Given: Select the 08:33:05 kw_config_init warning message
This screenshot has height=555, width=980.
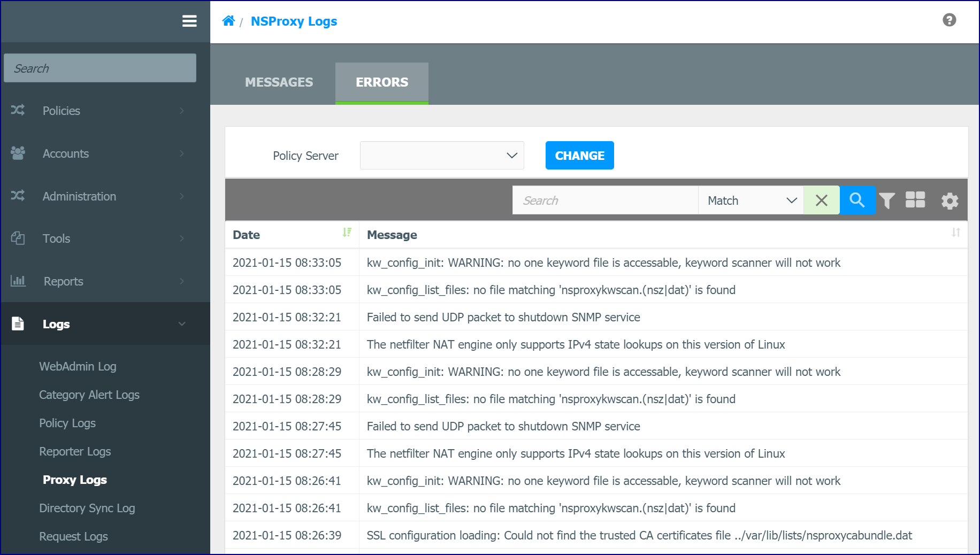Looking at the screenshot, I should tap(603, 263).
